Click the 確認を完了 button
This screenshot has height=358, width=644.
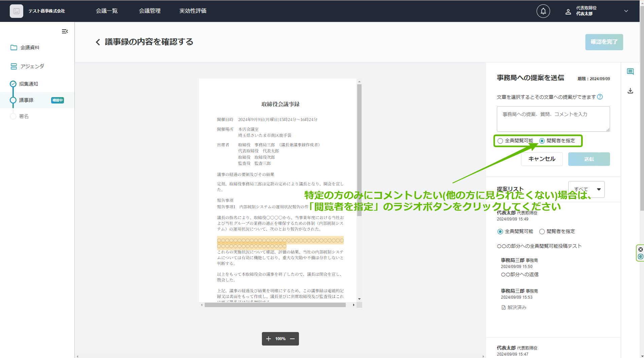pyautogui.click(x=604, y=42)
